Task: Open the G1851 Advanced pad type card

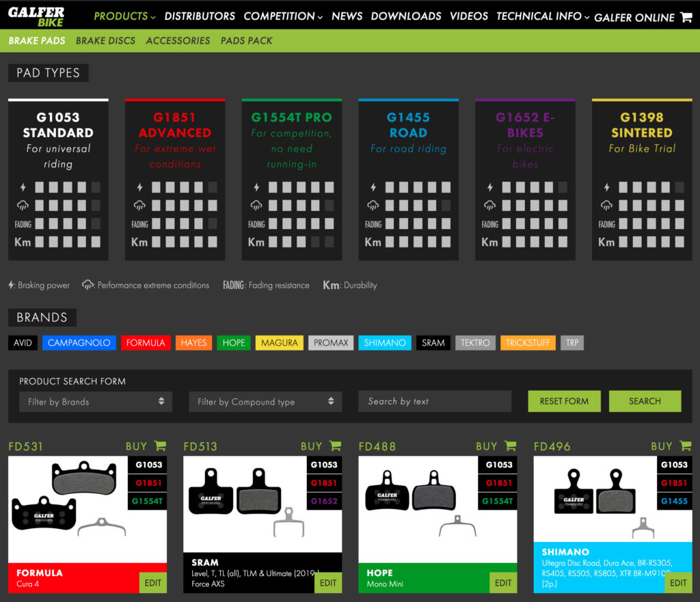Action: [x=175, y=179]
